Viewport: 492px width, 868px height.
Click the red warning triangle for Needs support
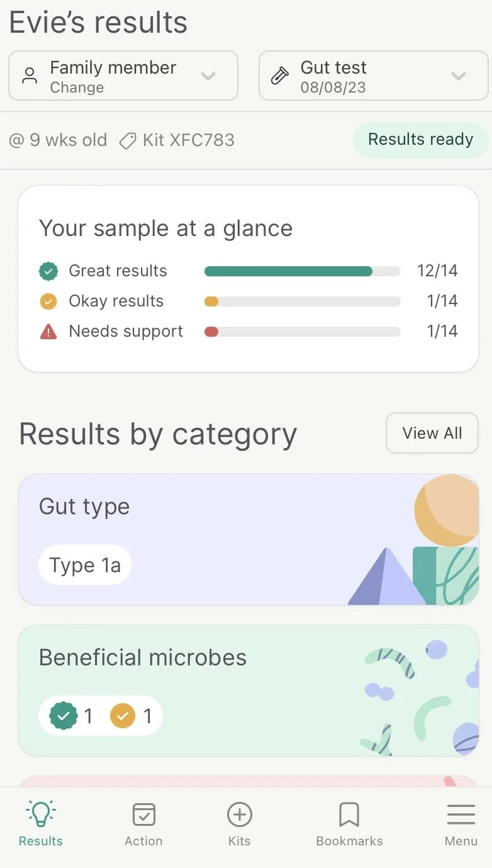point(48,332)
